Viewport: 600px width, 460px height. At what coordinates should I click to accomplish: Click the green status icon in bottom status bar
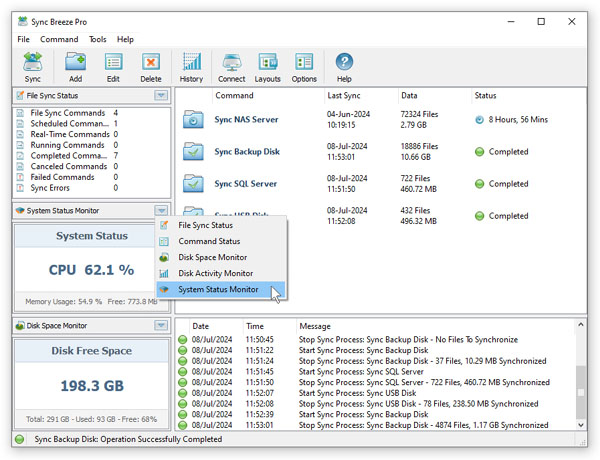tap(20, 439)
